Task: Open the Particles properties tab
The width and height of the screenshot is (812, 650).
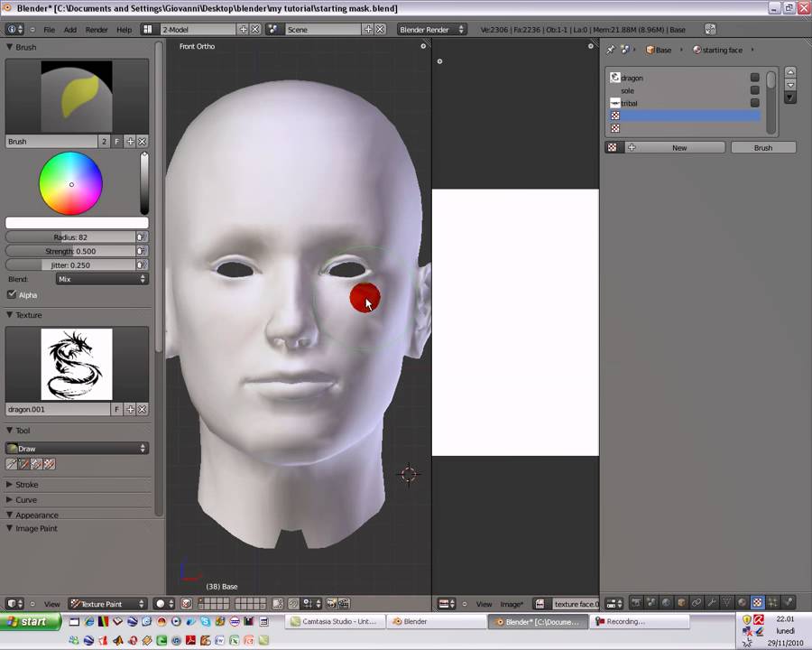Action: click(x=772, y=602)
